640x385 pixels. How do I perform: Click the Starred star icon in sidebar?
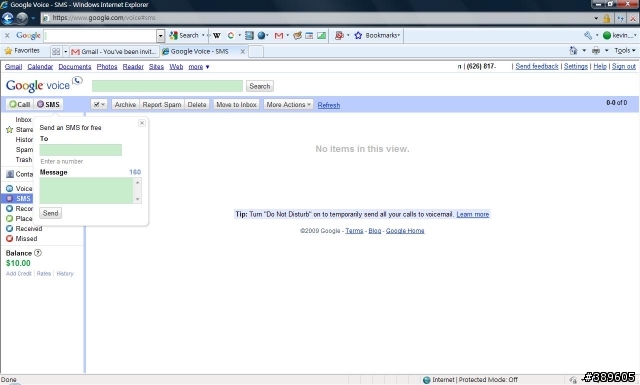pos(9,130)
